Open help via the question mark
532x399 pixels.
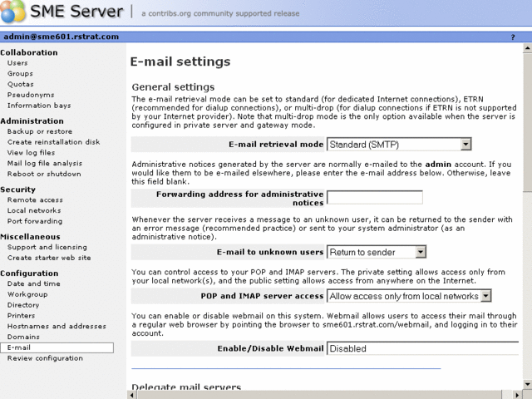[x=513, y=37]
